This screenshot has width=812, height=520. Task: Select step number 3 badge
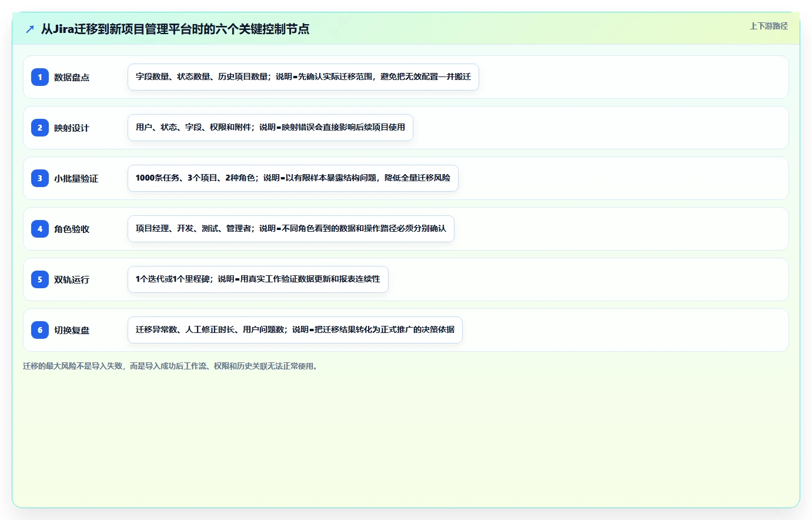click(40, 178)
